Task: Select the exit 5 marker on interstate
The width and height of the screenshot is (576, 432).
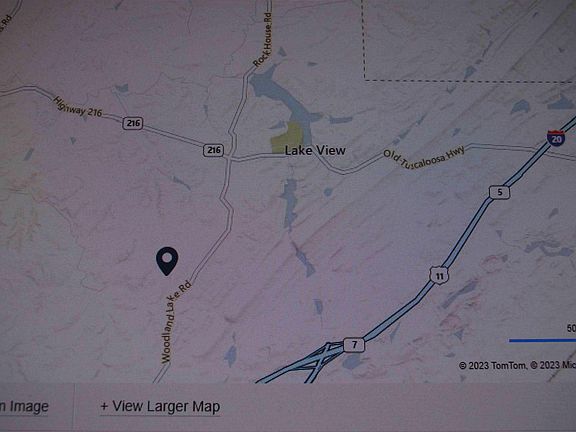Action: [499, 192]
